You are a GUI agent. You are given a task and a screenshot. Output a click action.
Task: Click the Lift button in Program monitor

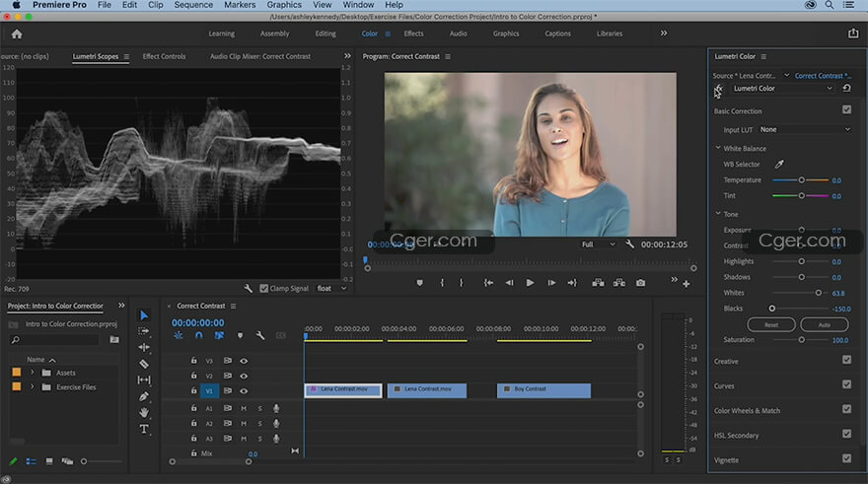[x=598, y=283]
